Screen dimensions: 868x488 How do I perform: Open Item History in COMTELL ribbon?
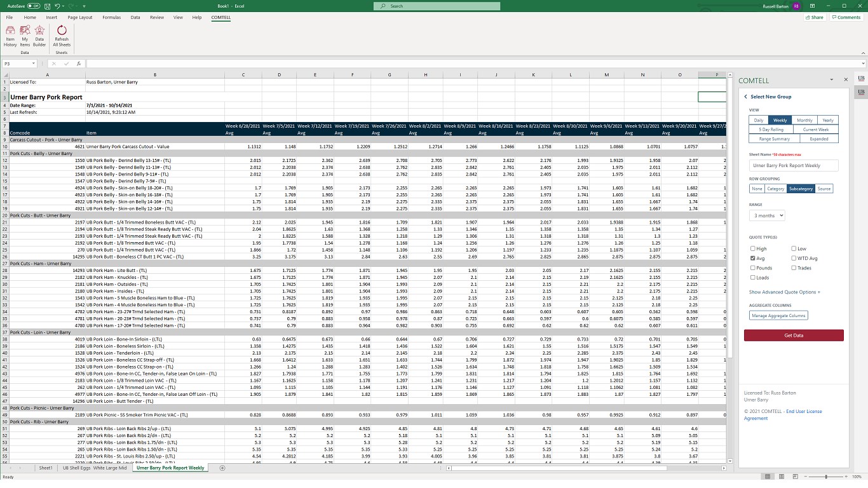click(10, 36)
